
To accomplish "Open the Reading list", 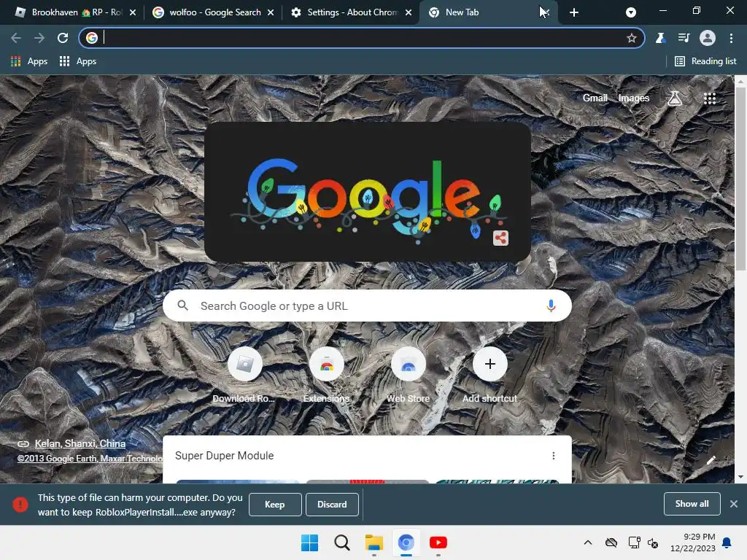I will pos(706,61).
